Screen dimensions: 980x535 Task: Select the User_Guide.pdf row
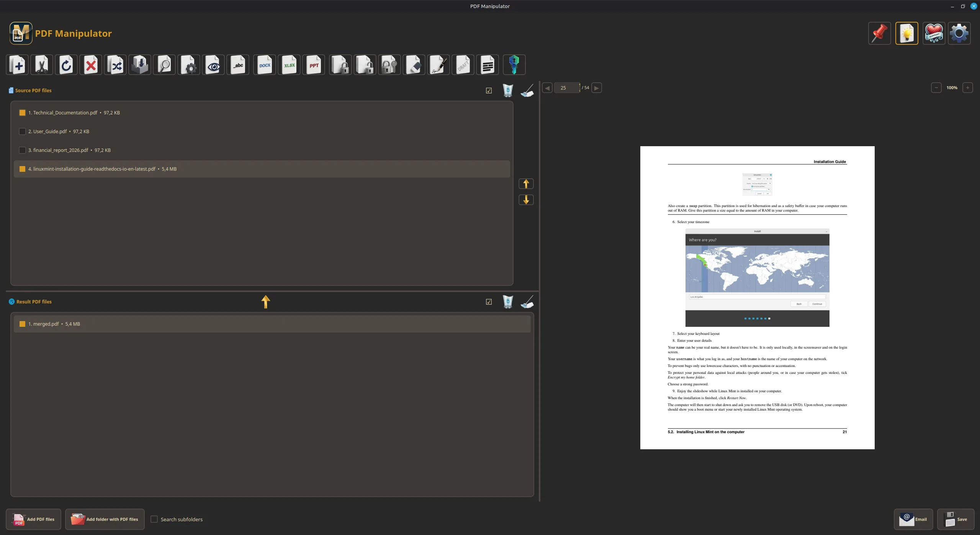coord(262,131)
